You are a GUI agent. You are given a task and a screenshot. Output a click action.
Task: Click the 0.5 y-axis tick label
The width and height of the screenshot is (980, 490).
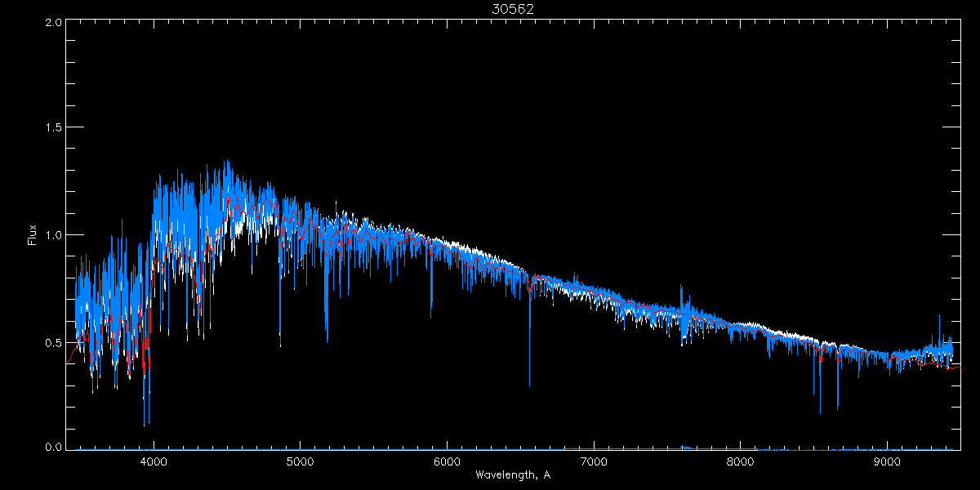pos(52,341)
